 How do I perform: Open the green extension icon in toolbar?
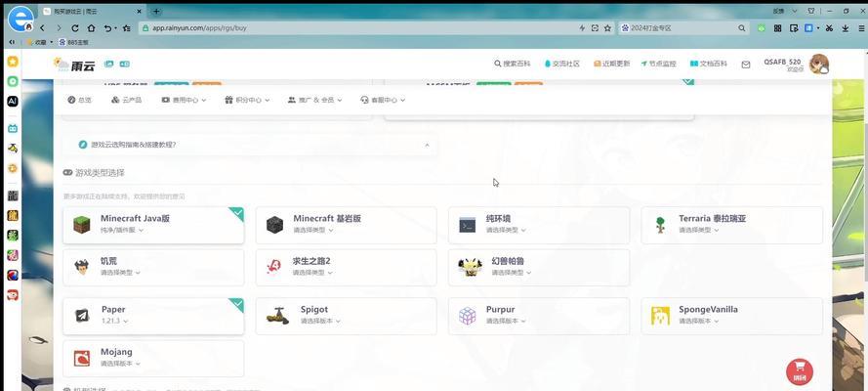762,27
